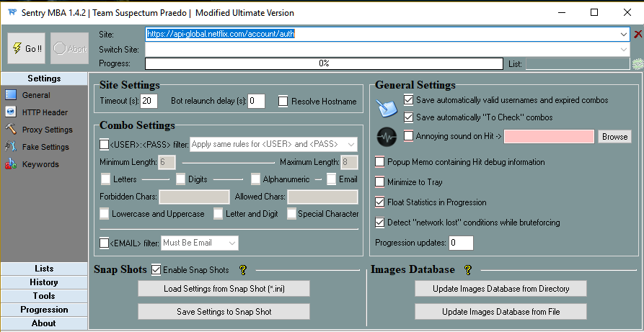Click the Maximum Length field

coord(350,163)
